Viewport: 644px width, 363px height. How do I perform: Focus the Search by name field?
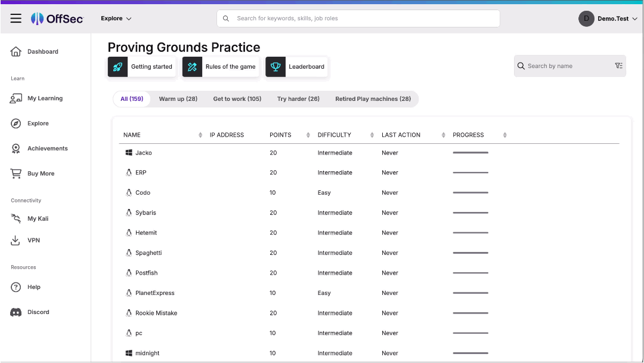click(569, 66)
